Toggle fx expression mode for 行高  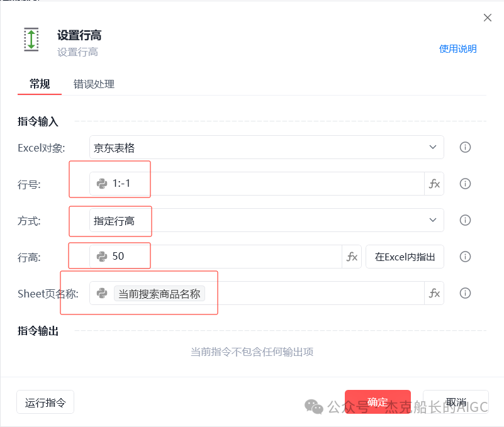[x=352, y=257]
